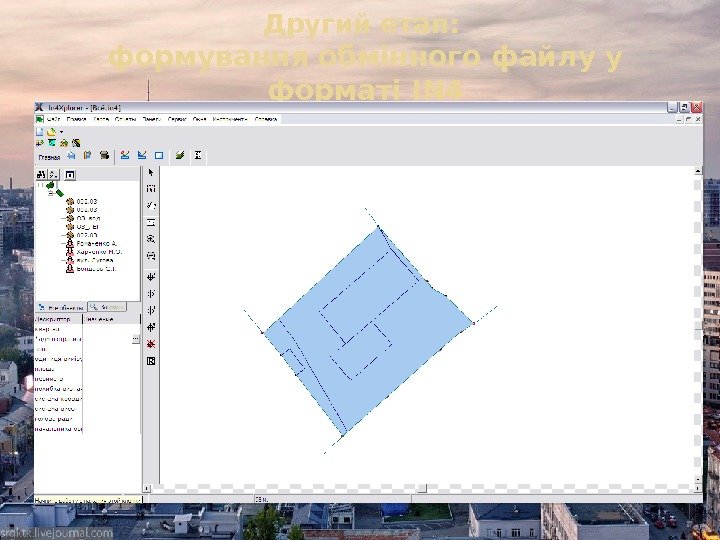Click the horizontal scrollbar left arrow

[147, 489]
